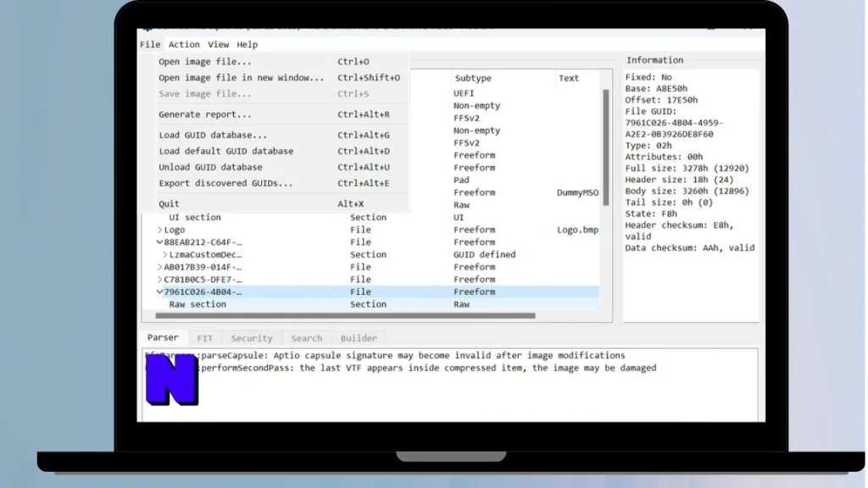Click the Pad subtype cell
This screenshot has width=868, height=488.
pyautogui.click(x=461, y=180)
